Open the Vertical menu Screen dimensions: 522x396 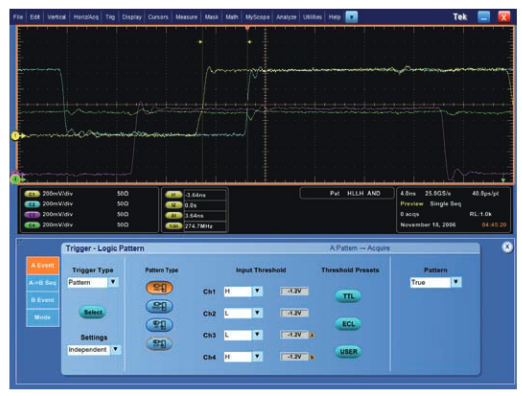pos(56,17)
